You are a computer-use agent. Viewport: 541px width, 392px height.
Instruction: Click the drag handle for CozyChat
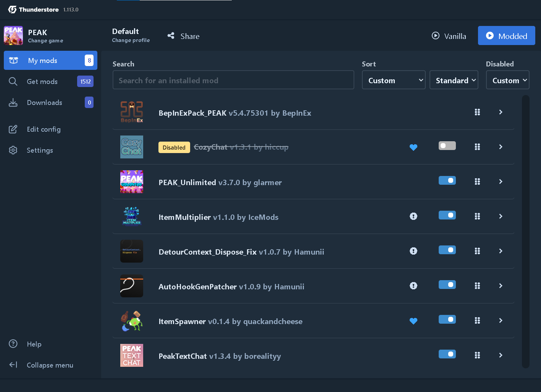pos(477,147)
